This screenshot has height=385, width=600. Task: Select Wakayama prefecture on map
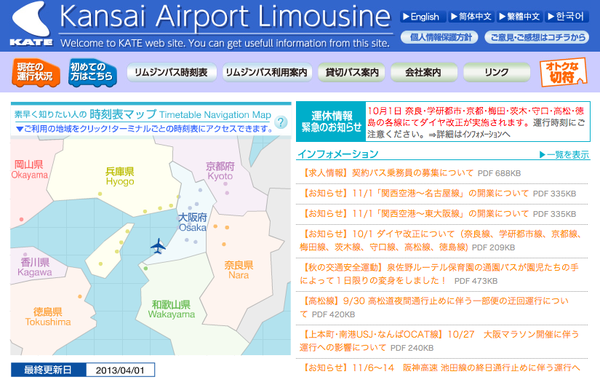tap(171, 309)
